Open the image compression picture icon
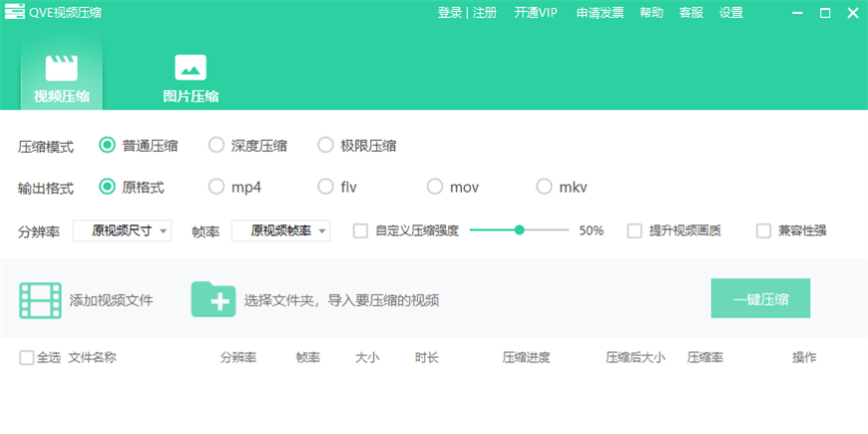 click(x=191, y=68)
